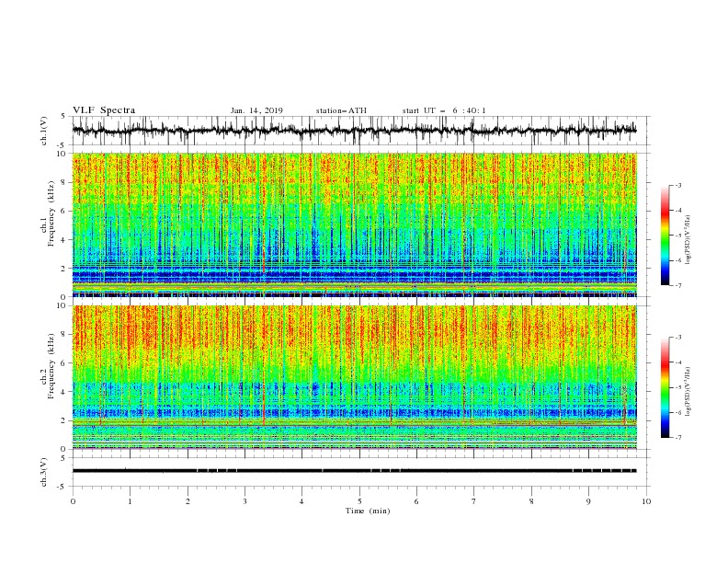Click the lower PSD color scale bar

(665, 387)
